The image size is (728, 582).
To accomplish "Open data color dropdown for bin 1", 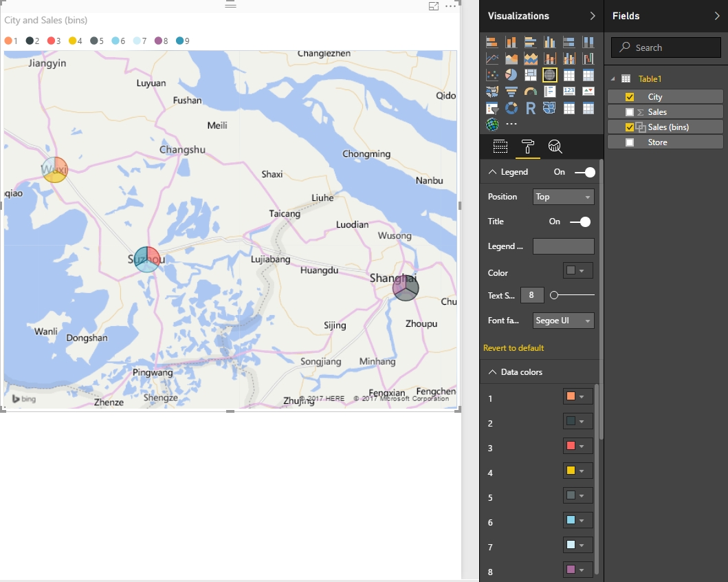I will (577, 396).
